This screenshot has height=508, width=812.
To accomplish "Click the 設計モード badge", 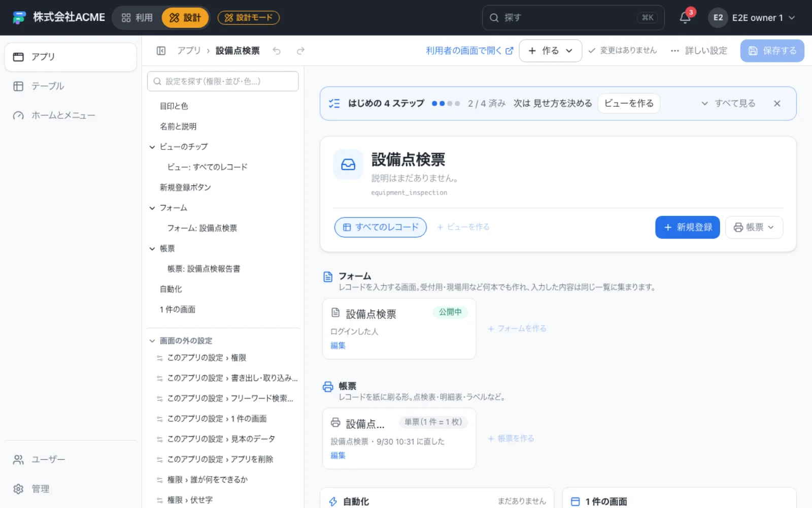I will pos(249,18).
